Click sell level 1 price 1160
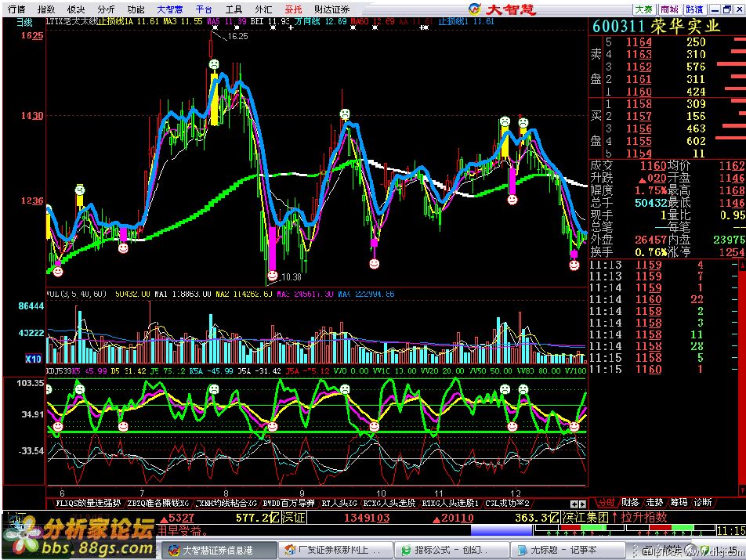 coord(639,92)
